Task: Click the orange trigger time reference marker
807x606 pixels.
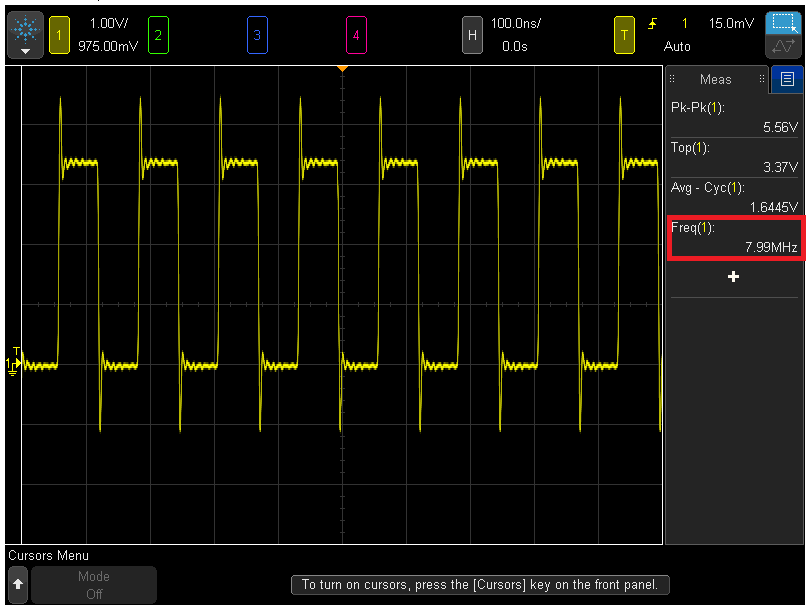Action: [x=342, y=68]
